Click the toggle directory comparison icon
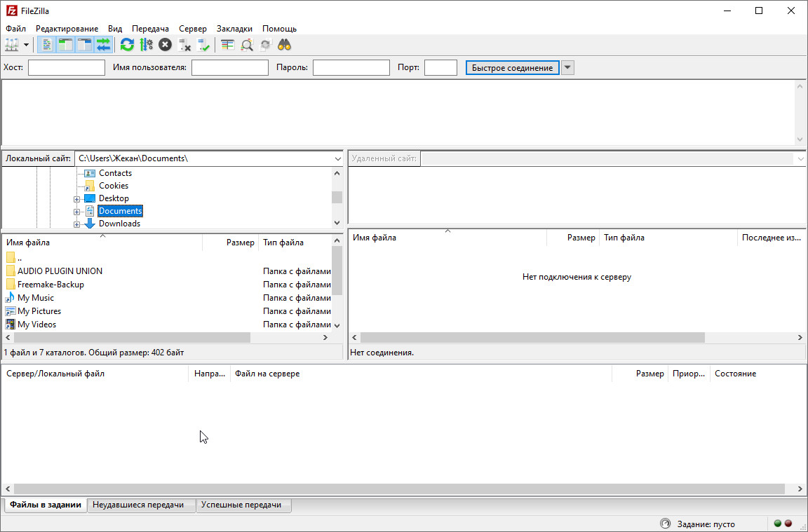 pyautogui.click(x=246, y=45)
